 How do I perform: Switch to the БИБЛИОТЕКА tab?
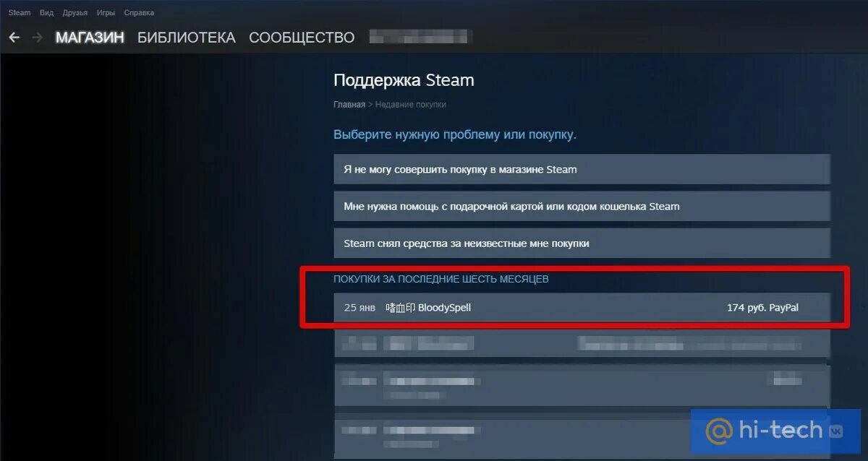tap(187, 38)
